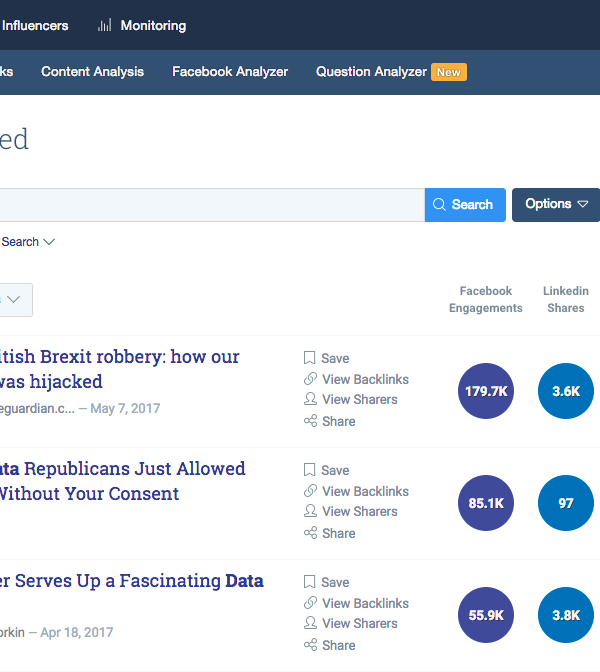Viewport: 600px width, 672px height.
Task: Open the filter dropdown above results list
Action: pos(14,300)
